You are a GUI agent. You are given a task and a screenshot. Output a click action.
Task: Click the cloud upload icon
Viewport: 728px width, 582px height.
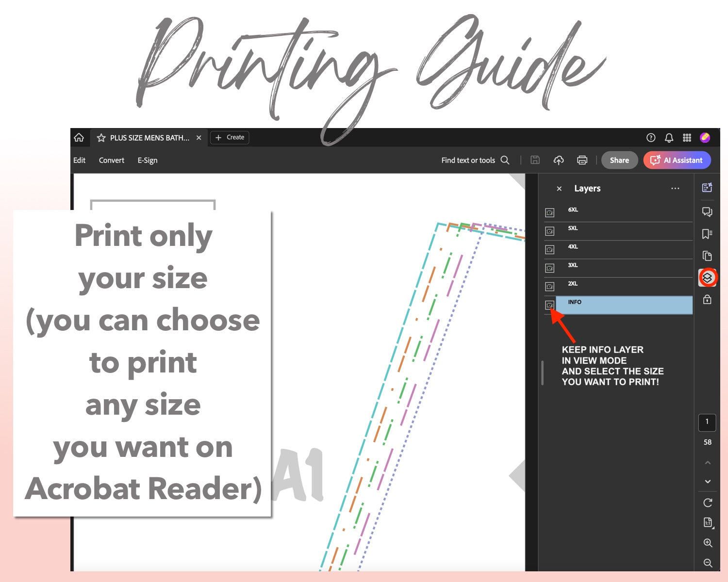(x=559, y=160)
